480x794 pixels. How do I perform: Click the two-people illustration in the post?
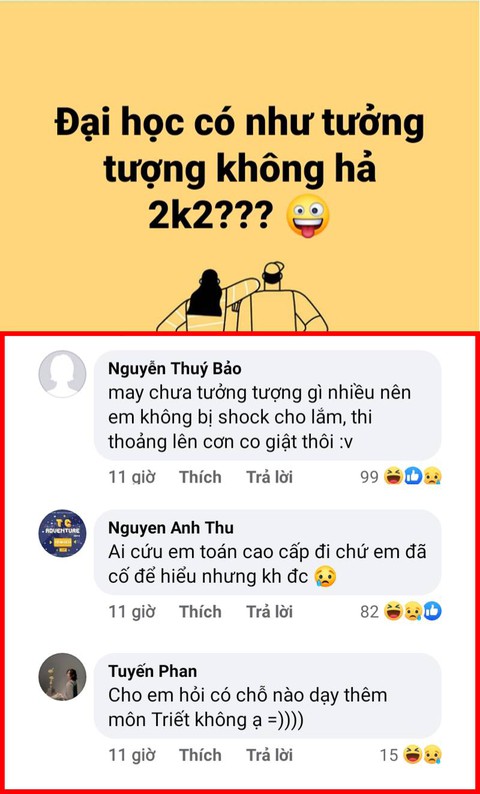242,297
